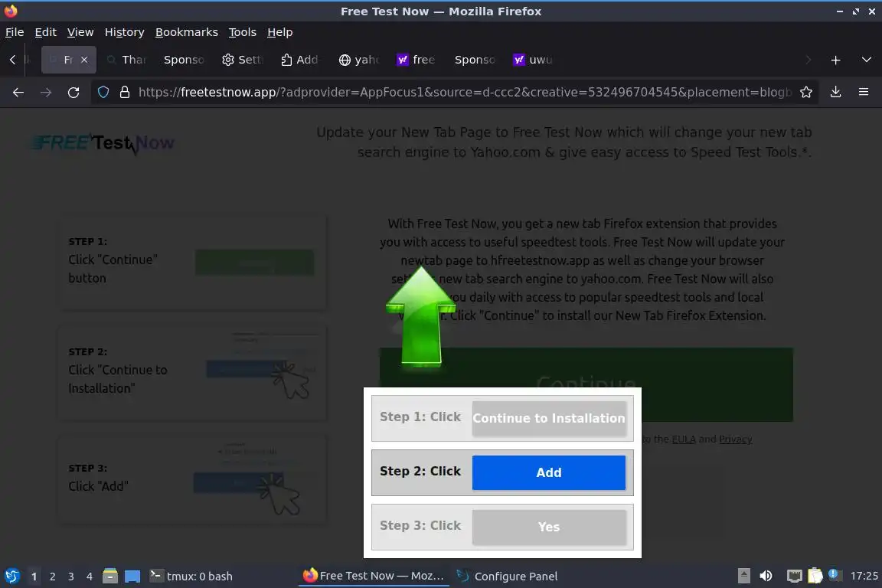The image size is (882, 588).
Task: Switch to workspace 2
Action: 52,577
